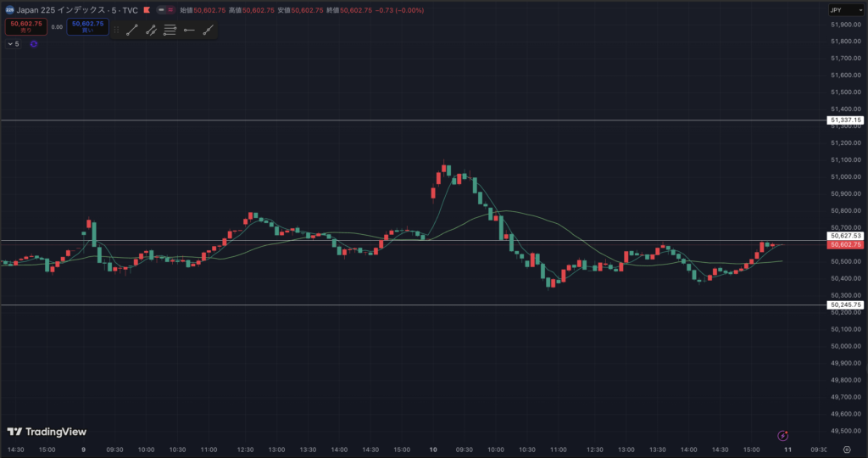Screen dimensions: 868x458
Task: Click the purple indicator icon beside 5
Action: (34, 44)
